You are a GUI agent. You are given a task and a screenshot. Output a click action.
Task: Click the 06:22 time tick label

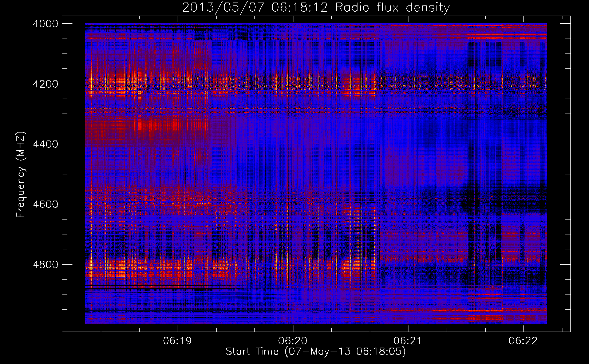click(x=523, y=341)
